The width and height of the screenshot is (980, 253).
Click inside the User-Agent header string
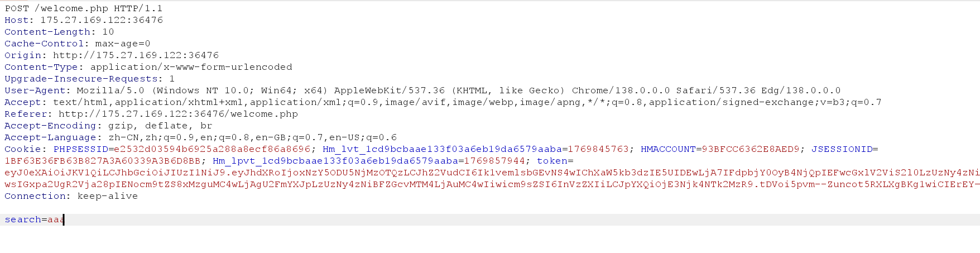(x=458, y=90)
